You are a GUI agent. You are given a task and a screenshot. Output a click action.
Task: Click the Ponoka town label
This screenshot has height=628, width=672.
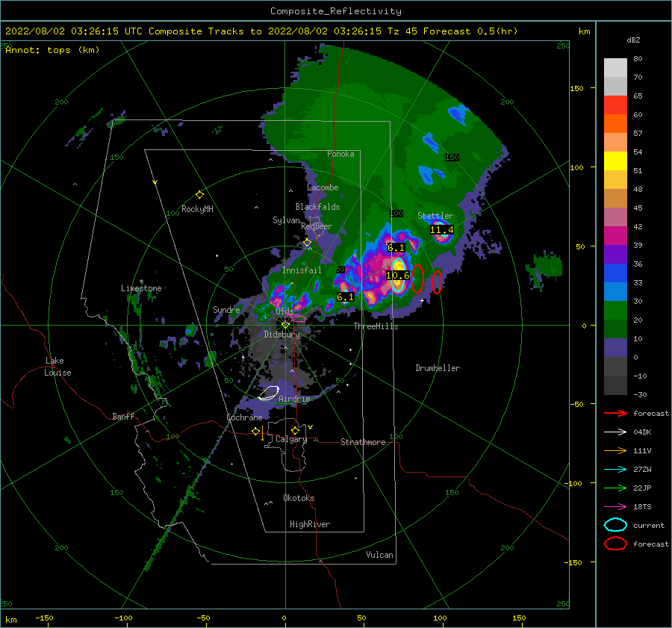pyautogui.click(x=340, y=154)
